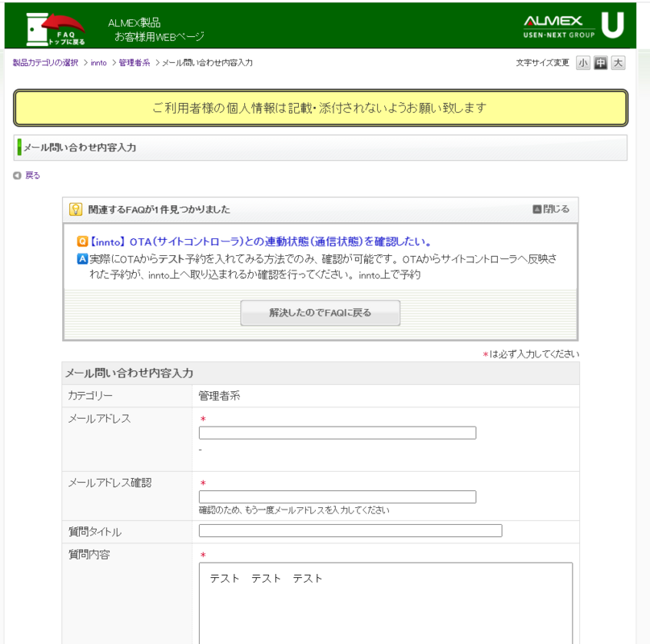This screenshot has height=644, width=650.
Task: Set font size to medium (中)
Action: pyautogui.click(x=600, y=63)
